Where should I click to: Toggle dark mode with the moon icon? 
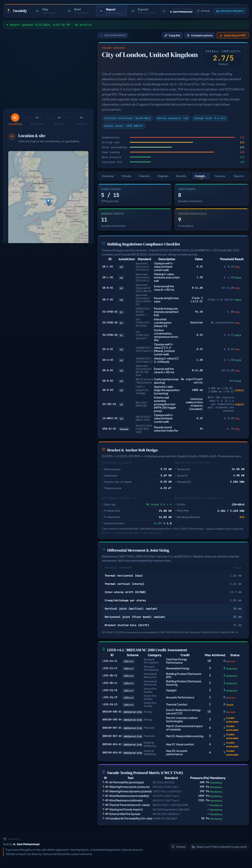point(164,11)
